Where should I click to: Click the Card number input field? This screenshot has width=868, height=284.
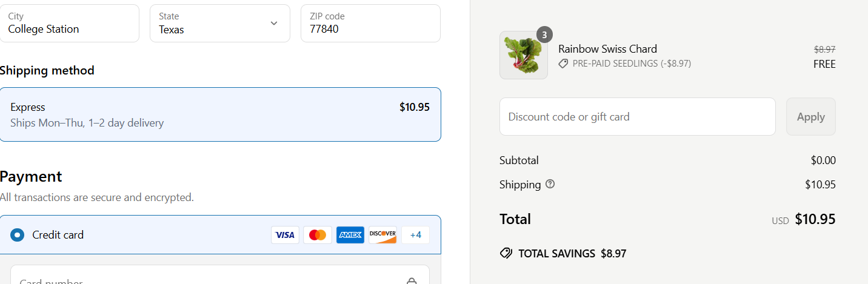click(220, 275)
